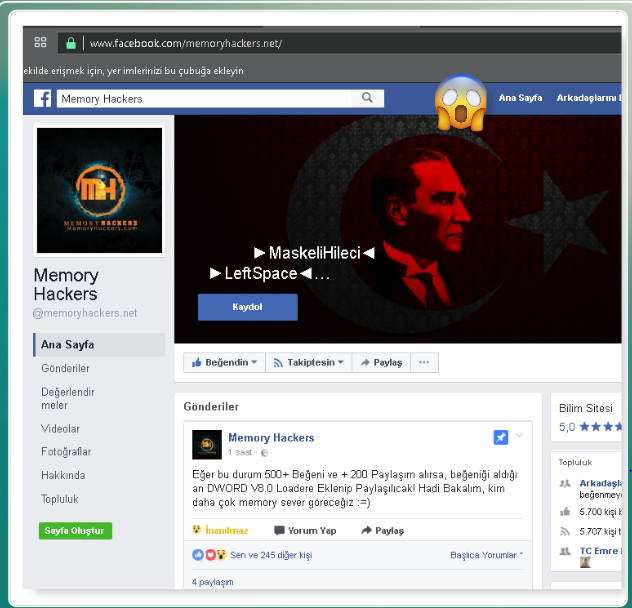Image resolution: width=632 pixels, height=608 pixels.
Task: Click Paylaş on the post
Action: [x=383, y=530]
